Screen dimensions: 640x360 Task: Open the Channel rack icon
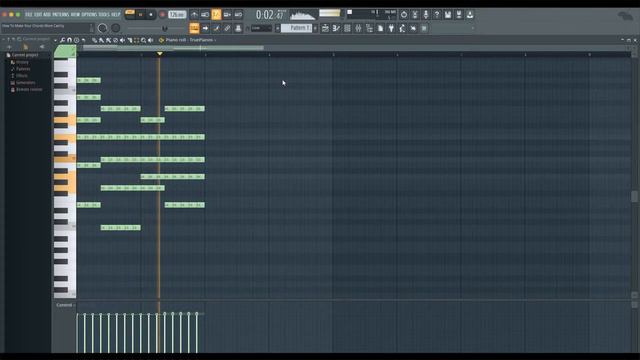(x=347, y=28)
